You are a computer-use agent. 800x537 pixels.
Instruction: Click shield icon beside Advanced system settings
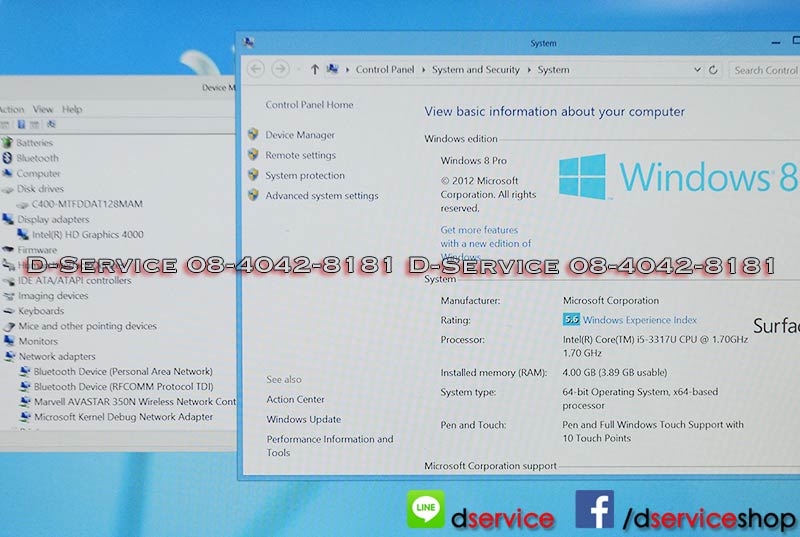253,194
